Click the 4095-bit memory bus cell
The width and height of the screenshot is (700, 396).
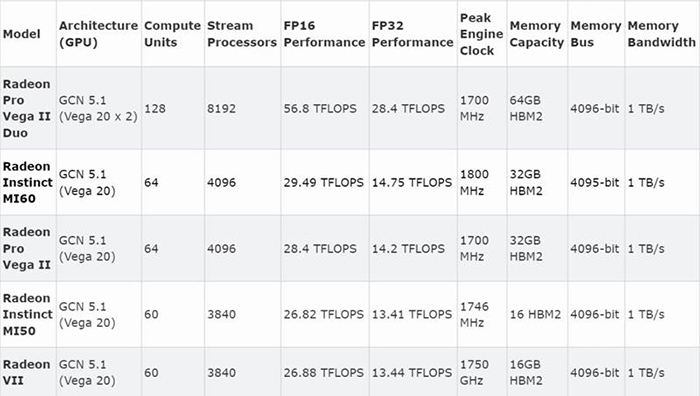click(x=595, y=182)
